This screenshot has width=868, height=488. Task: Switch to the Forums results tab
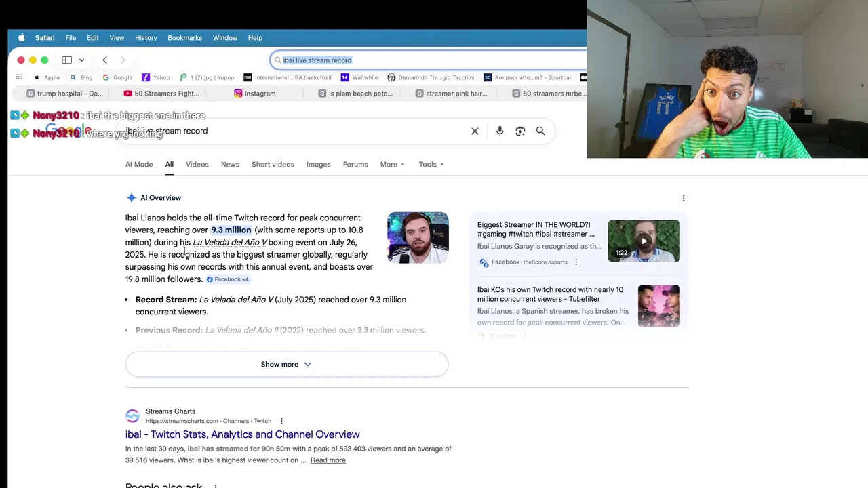tap(355, 164)
